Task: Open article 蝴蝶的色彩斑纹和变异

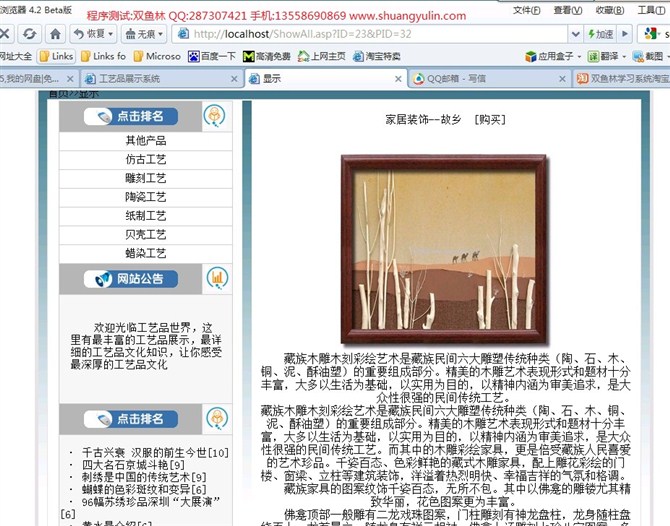Action: tap(144, 489)
